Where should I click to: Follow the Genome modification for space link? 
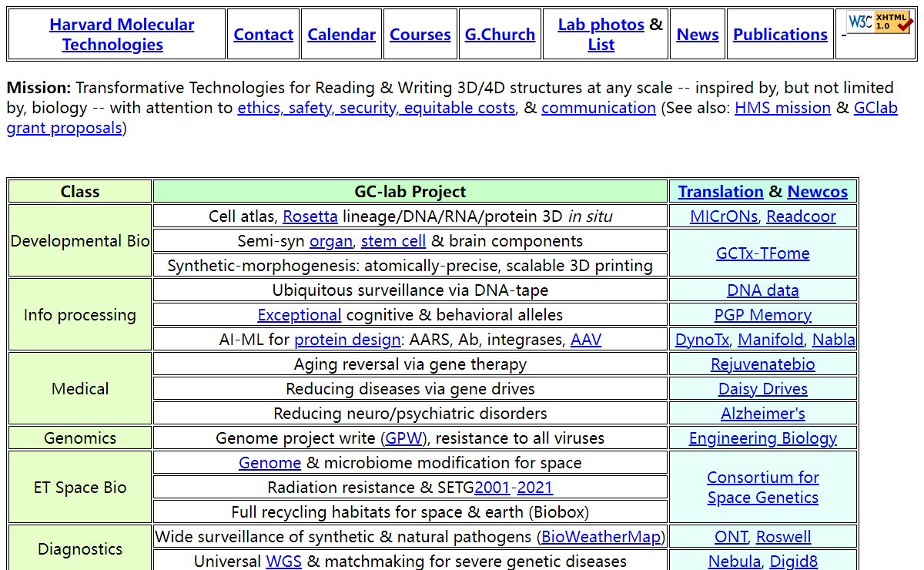pyautogui.click(x=269, y=463)
